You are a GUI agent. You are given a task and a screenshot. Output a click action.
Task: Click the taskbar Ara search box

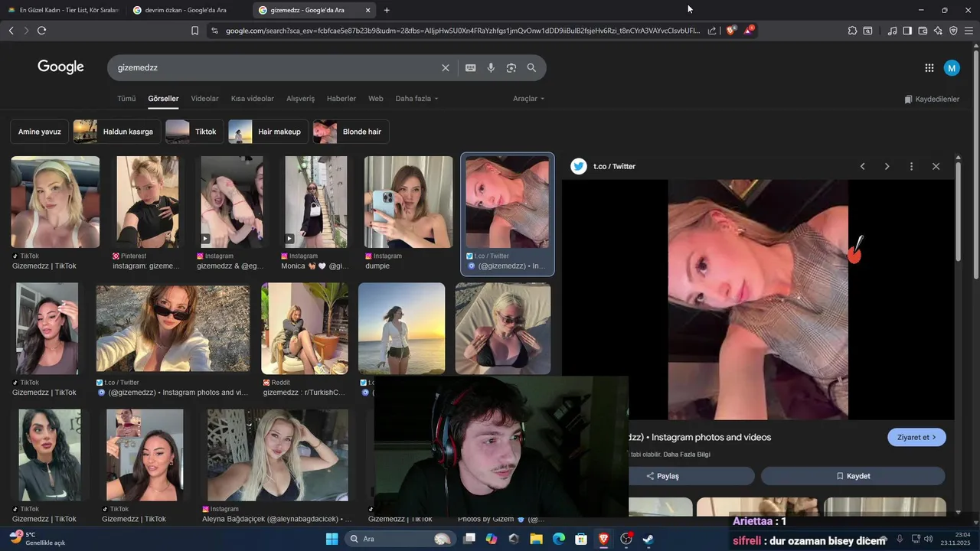coord(399,539)
